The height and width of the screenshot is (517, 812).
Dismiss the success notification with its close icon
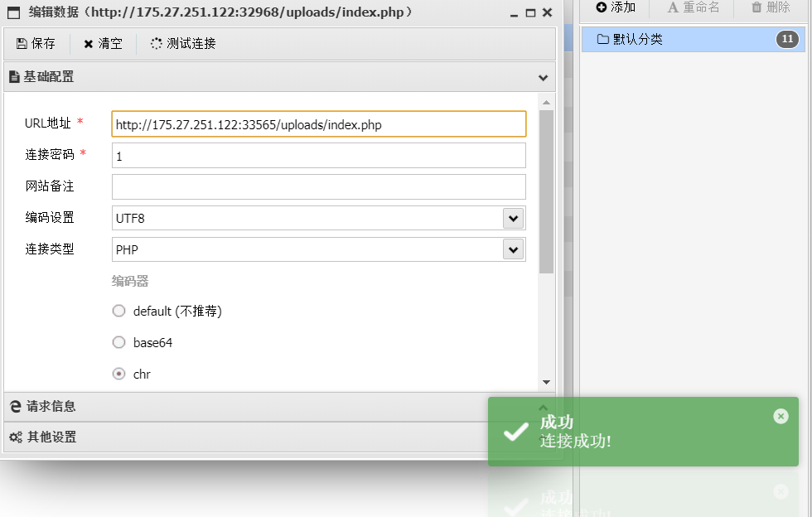coord(781,416)
